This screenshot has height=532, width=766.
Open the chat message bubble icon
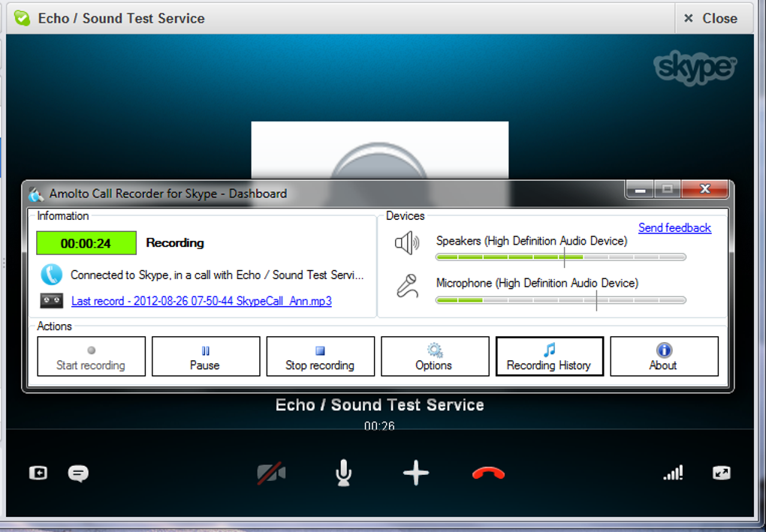click(78, 473)
